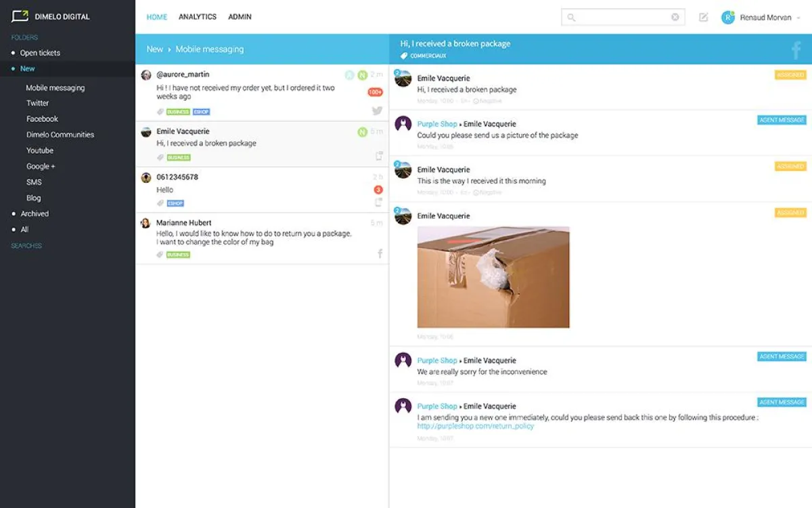
Task: Click into the search input field
Action: [x=623, y=18]
